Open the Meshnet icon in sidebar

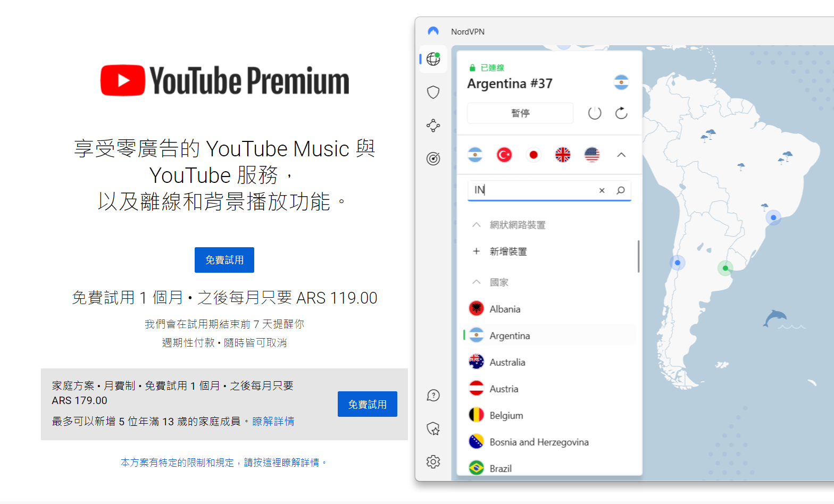pyautogui.click(x=433, y=125)
